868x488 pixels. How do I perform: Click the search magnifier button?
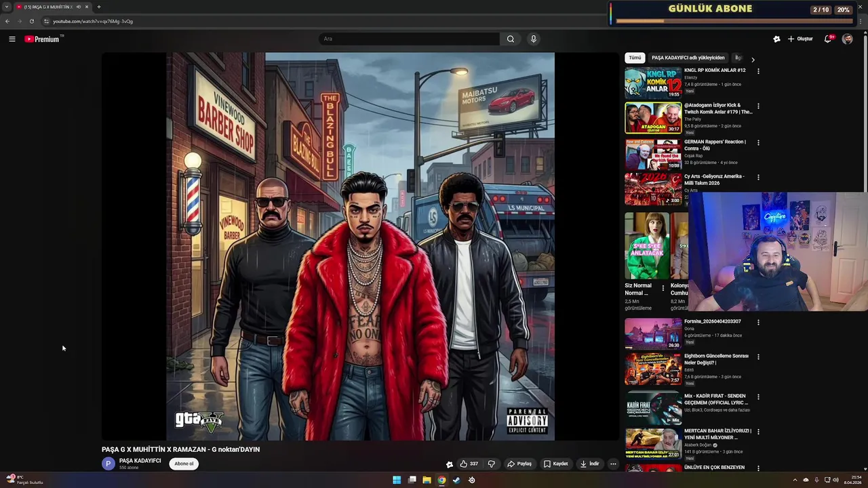tap(511, 39)
